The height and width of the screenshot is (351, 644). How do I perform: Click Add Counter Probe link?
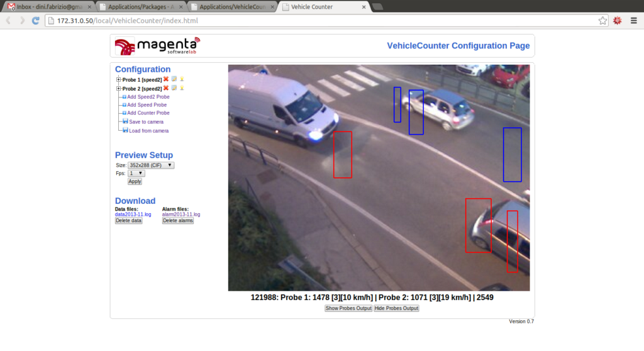click(x=148, y=113)
